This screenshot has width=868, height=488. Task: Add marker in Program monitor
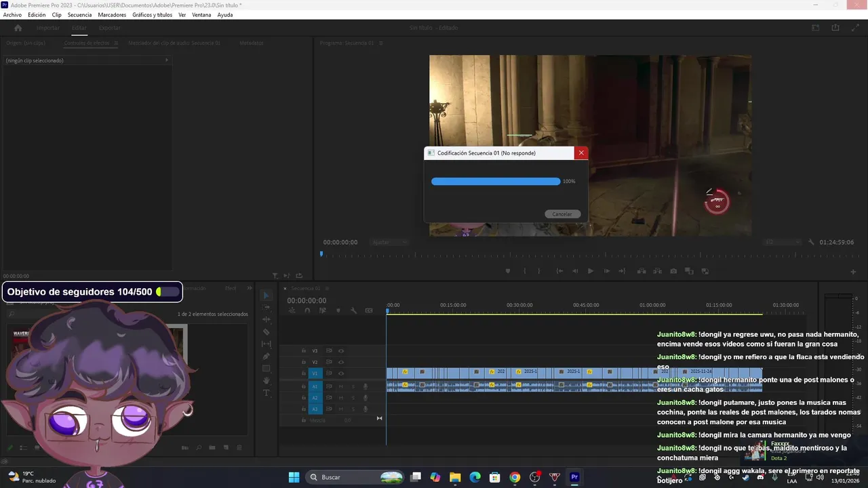tap(508, 271)
